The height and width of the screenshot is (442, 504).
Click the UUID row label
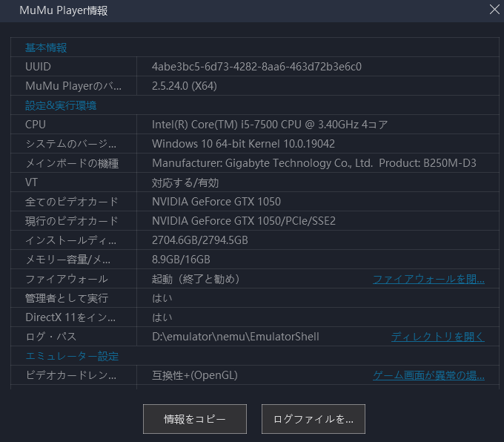click(38, 67)
